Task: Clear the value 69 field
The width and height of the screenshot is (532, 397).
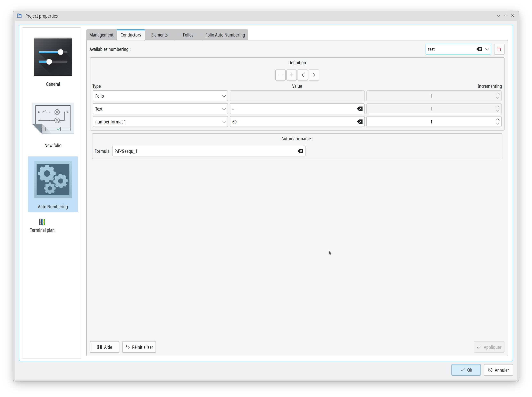Action: pos(360,122)
